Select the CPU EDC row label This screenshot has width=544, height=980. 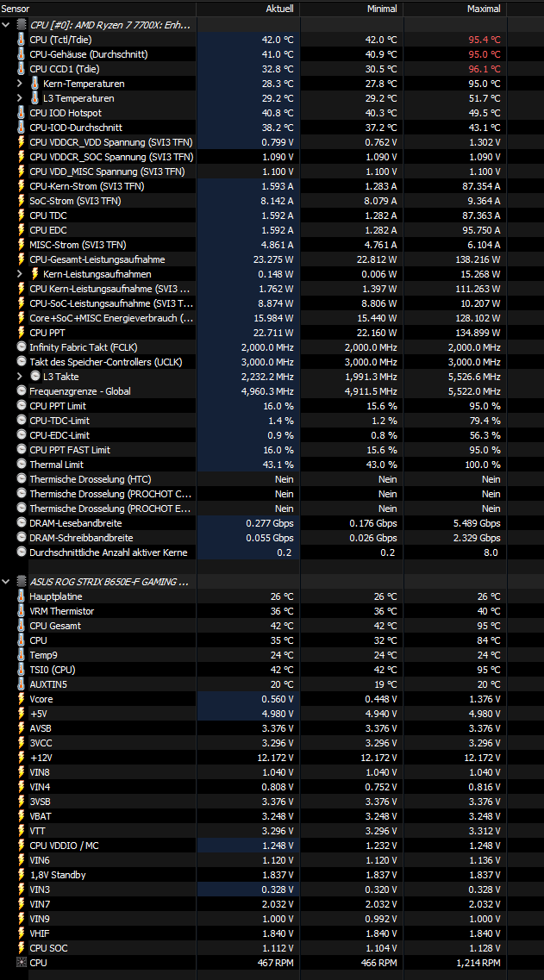48,230
